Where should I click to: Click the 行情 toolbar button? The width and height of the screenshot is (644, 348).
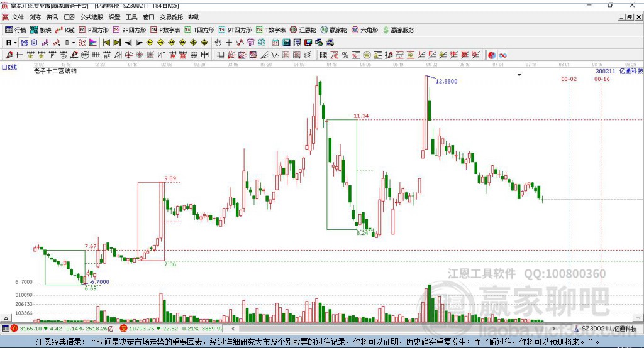[x=15, y=30]
